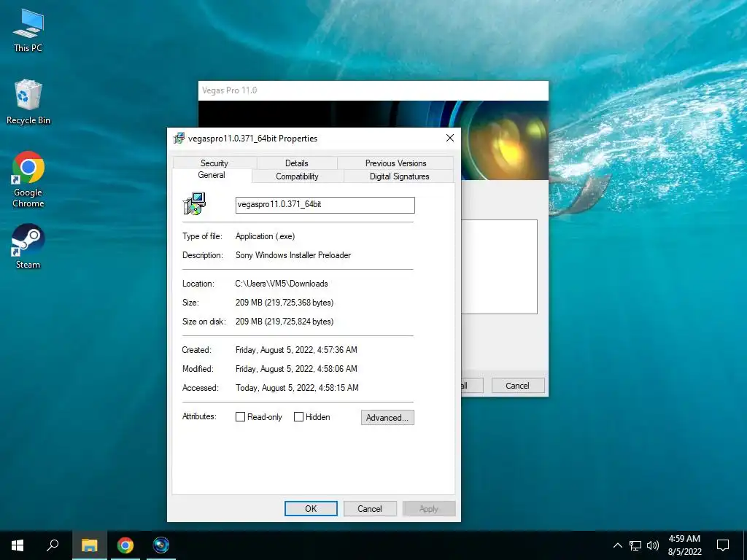Open File Explorer from the taskbar
This screenshot has width=747, height=560.
[89, 545]
